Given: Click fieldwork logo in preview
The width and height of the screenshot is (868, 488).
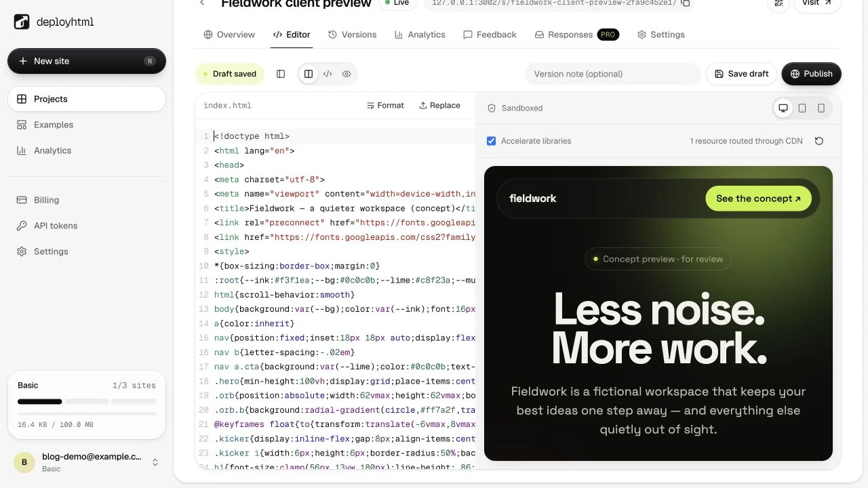Looking at the screenshot, I should click(x=532, y=199).
